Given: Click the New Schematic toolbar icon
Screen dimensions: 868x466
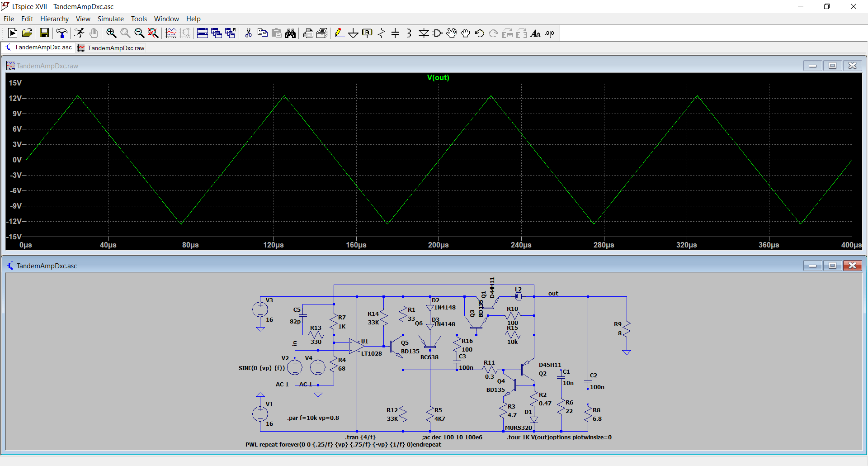Looking at the screenshot, I should [x=13, y=33].
